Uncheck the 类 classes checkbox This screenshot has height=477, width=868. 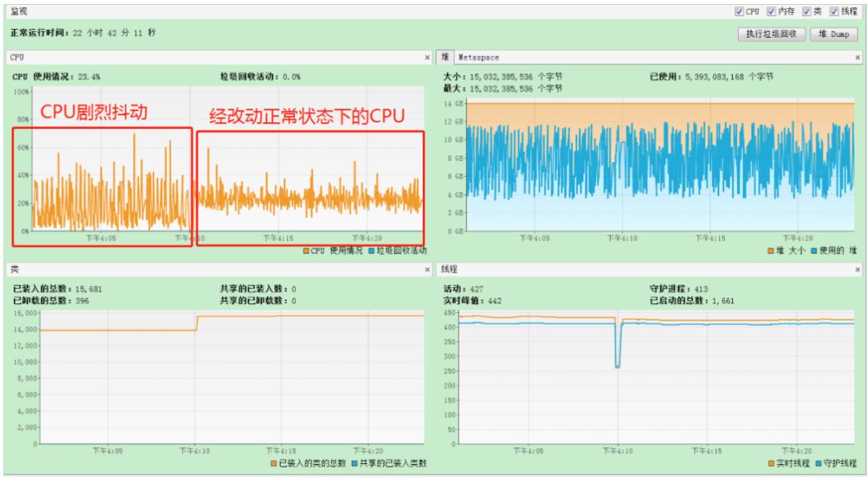point(807,11)
